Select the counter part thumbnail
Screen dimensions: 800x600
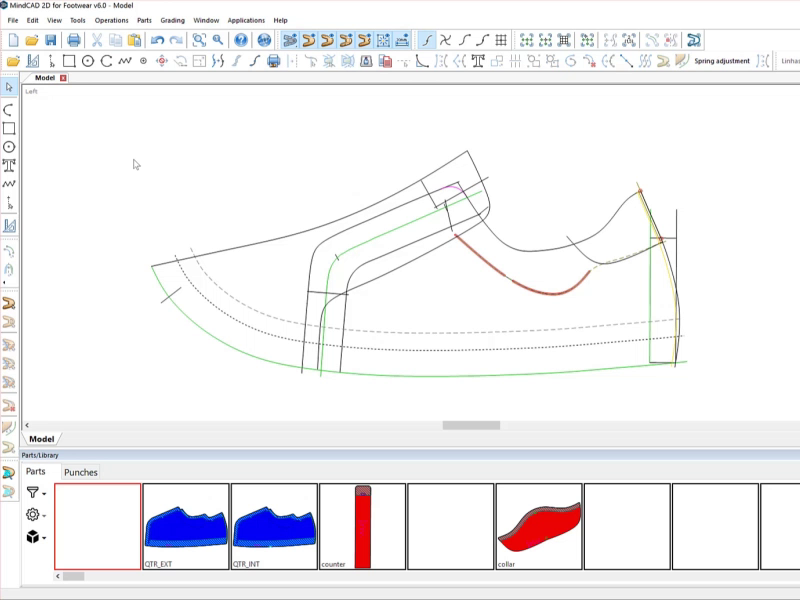click(x=362, y=527)
